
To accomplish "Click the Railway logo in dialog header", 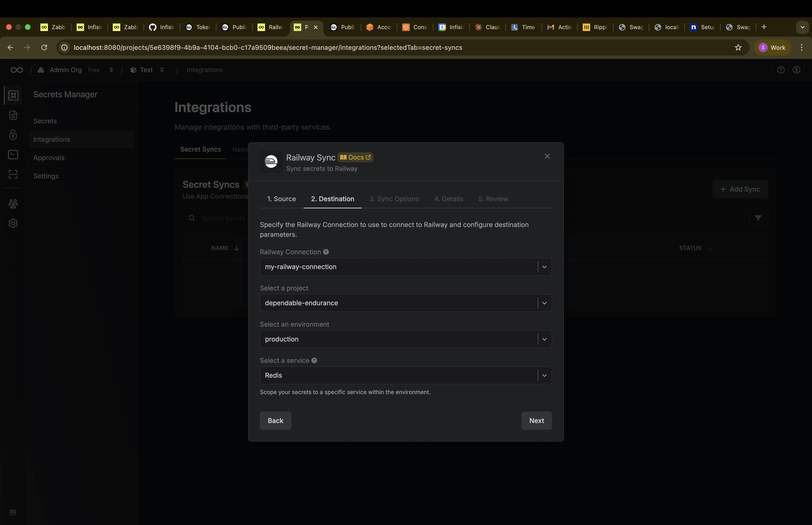I will coord(271,162).
